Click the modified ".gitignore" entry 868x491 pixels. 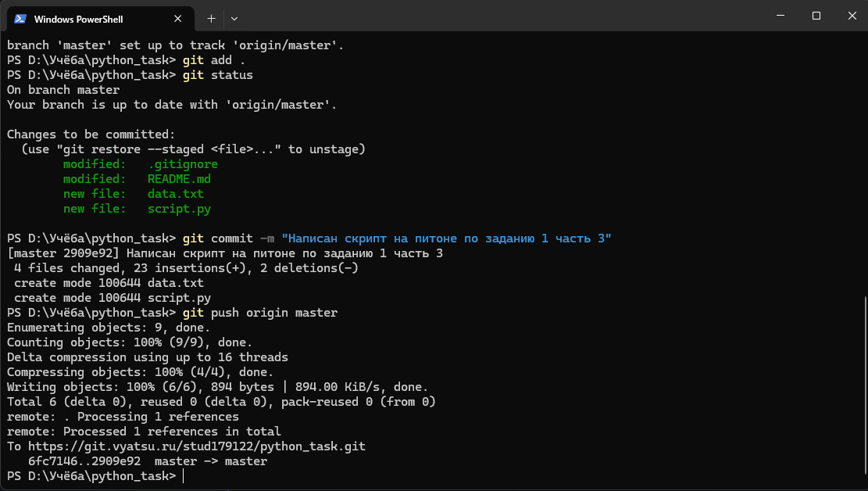pos(182,164)
